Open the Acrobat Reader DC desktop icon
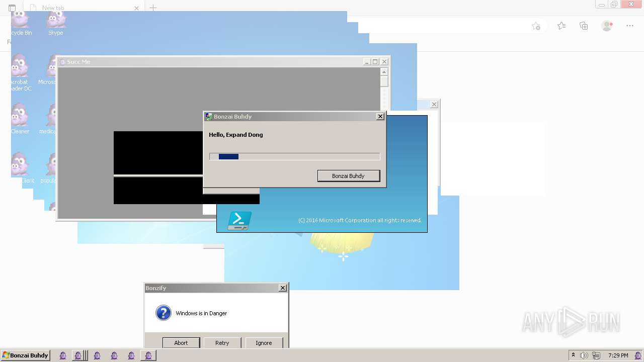 click(x=21, y=73)
